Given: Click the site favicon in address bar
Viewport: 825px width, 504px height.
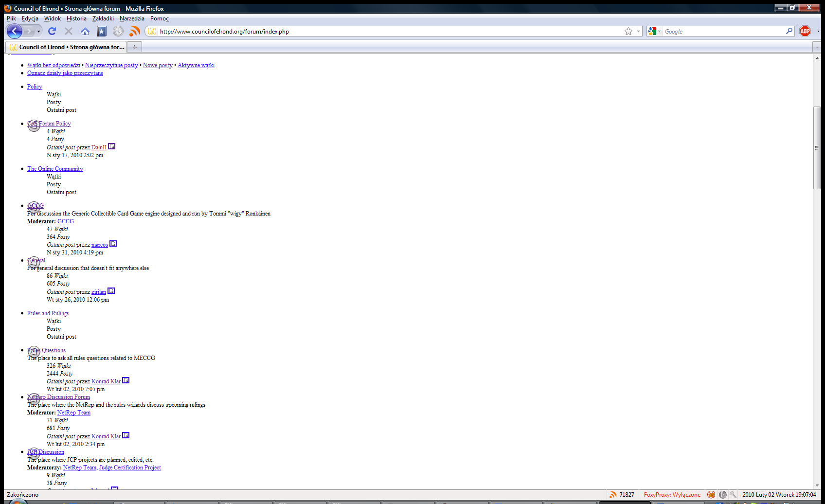Looking at the screenshot, I should click(152, 31).
